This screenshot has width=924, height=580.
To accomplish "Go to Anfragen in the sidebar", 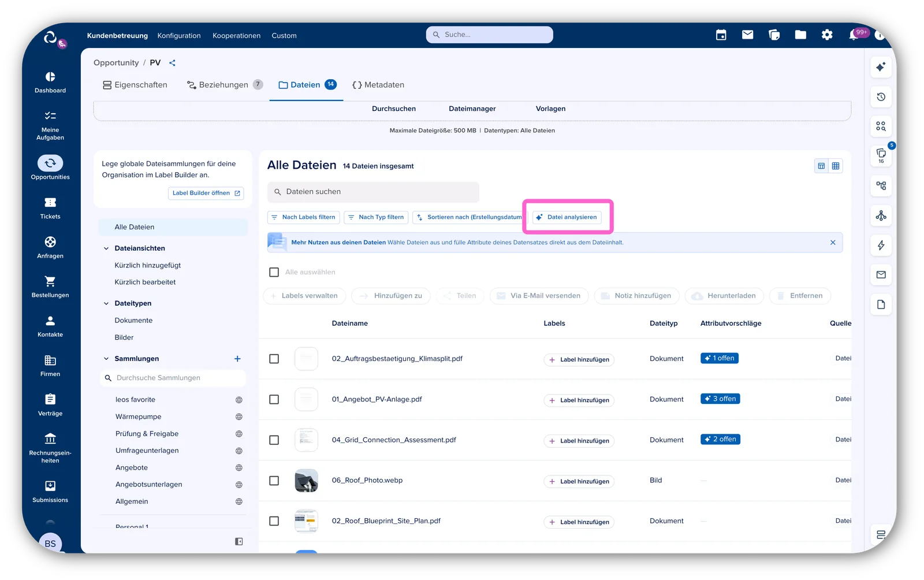I will point(50,247).
